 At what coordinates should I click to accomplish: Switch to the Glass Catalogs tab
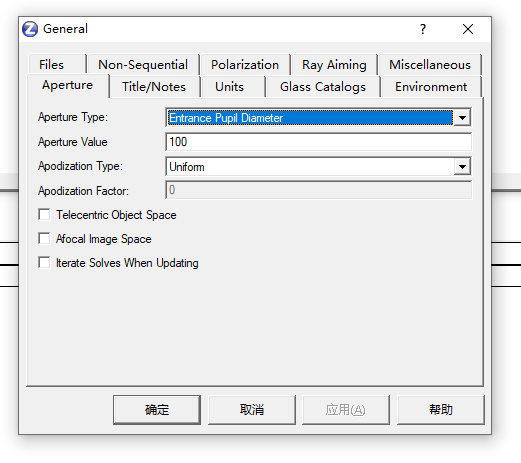pyautogui.click(x=323, y=87)
